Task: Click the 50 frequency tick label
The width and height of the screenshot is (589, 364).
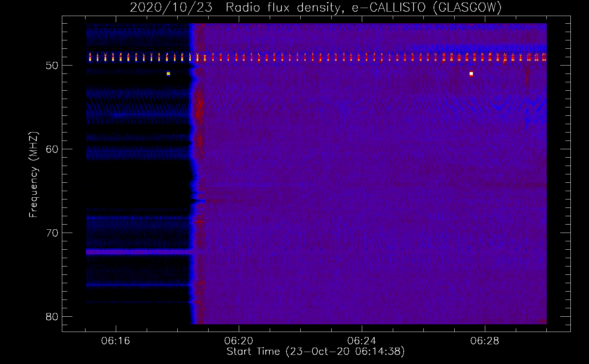Action: 52,66
